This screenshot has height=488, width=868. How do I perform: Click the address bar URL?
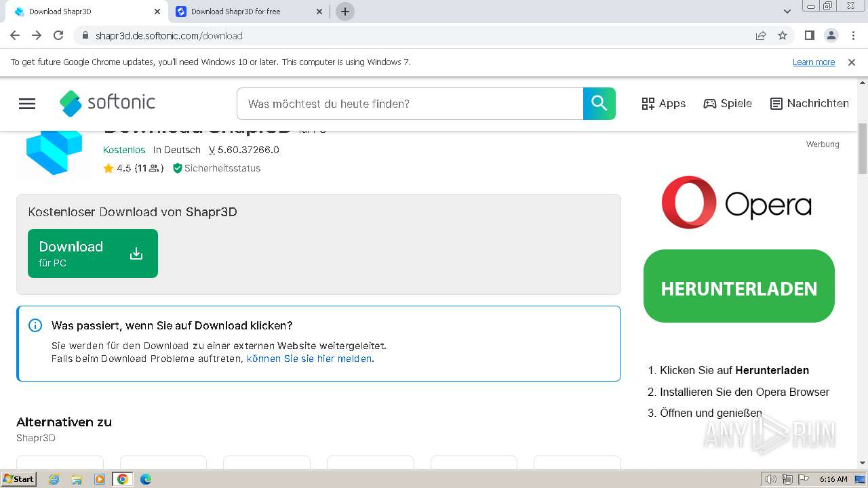169,36
